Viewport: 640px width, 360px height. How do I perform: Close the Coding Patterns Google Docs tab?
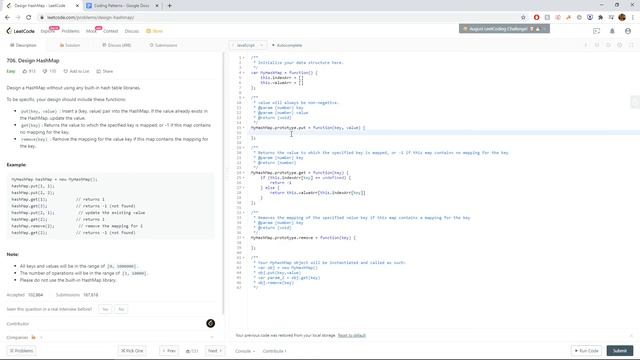click(157, 6)
